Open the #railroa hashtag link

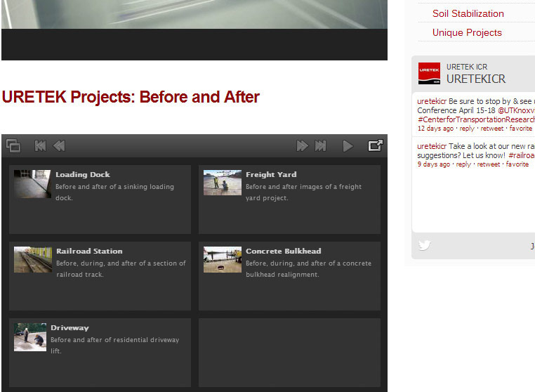click(x=522, y=155)
